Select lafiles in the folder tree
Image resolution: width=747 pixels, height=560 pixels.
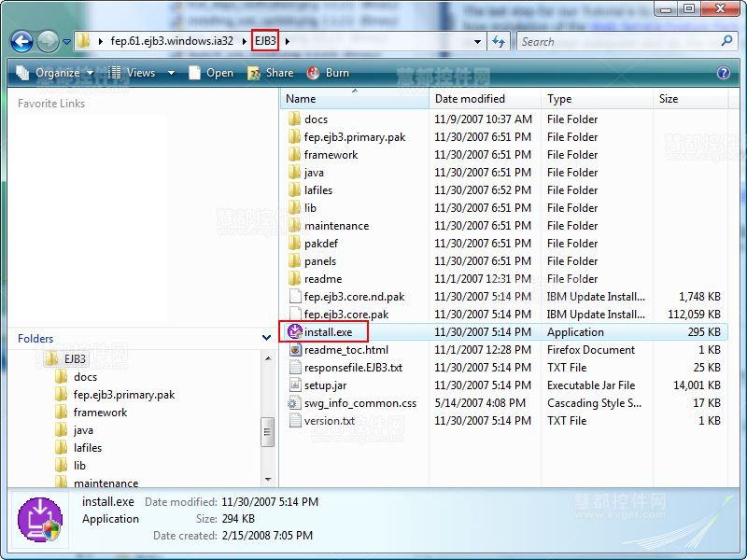pos(87,448)
